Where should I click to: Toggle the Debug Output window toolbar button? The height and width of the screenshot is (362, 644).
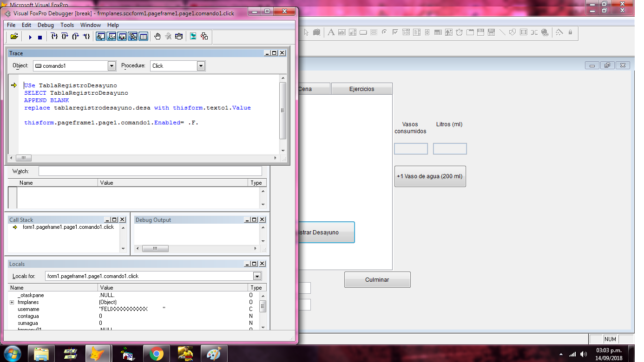[144, 36]
